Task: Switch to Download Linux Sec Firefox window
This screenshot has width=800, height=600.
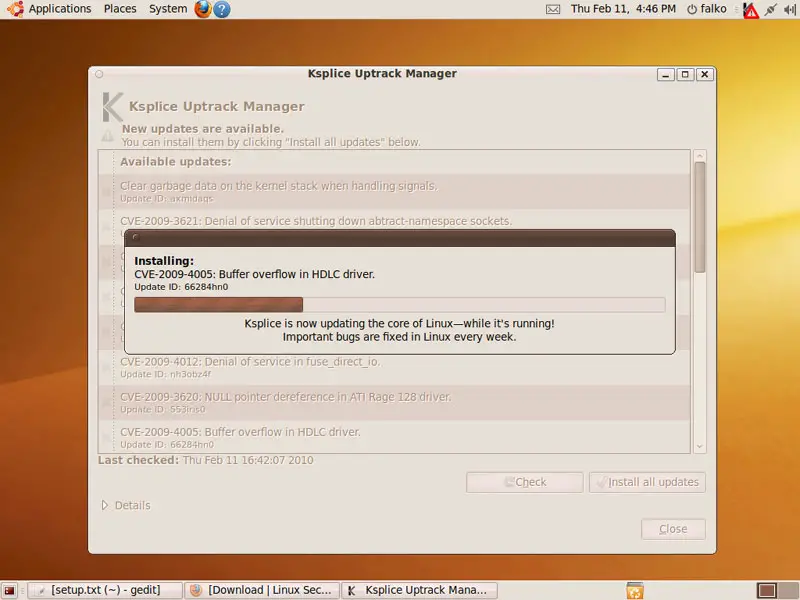Action: pos(262,590)
